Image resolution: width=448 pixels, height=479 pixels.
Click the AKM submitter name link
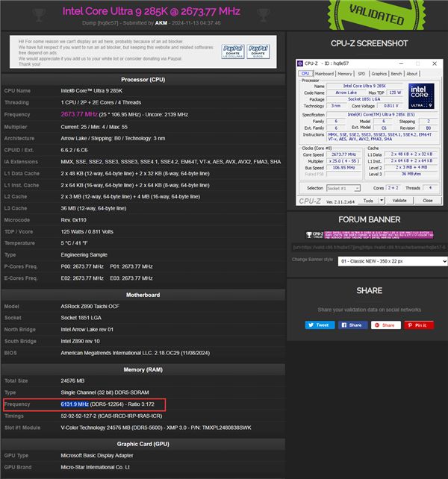point(161,23)
